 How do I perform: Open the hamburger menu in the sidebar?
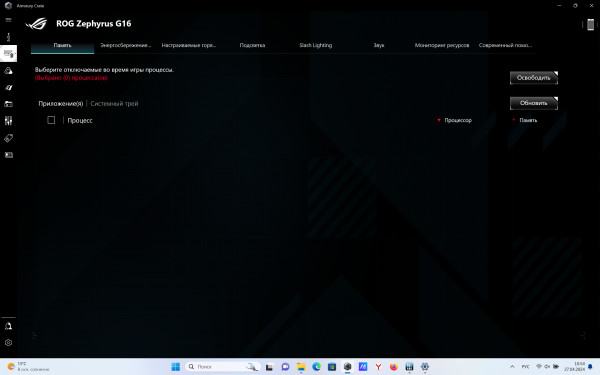click(x=8, y=20)
